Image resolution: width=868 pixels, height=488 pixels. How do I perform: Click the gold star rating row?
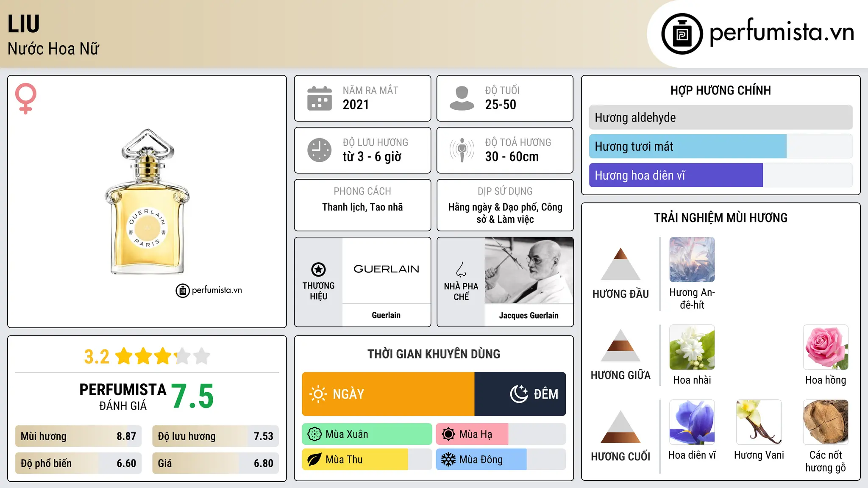point(163,356)
